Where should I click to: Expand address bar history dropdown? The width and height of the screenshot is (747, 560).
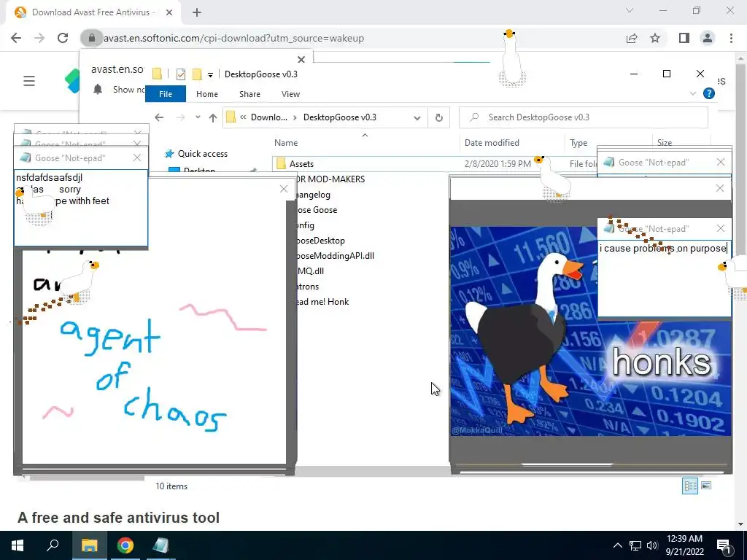click(417, 117)
